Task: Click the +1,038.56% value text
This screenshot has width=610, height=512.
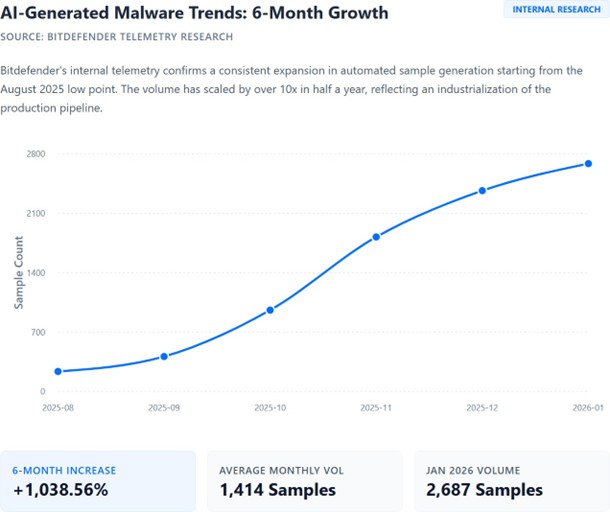Action: (x=60, y=490)
